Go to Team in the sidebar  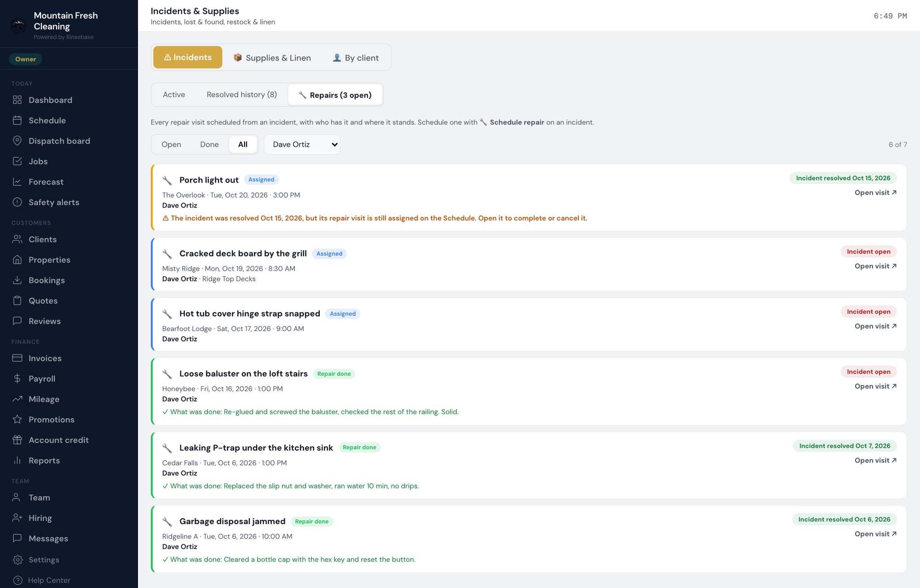(x=31, y=497)
